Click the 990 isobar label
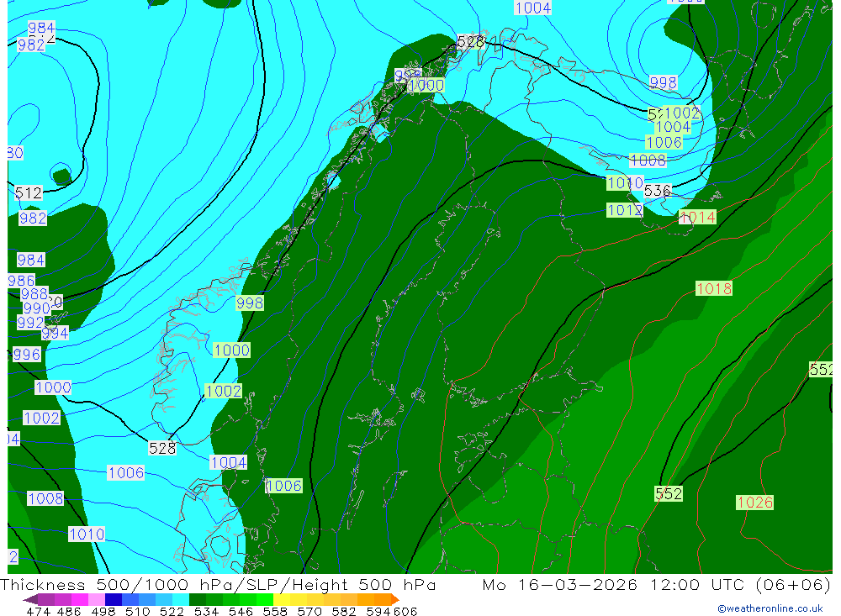Viewport: 841px width, 616px height. [x=36, y=308]
